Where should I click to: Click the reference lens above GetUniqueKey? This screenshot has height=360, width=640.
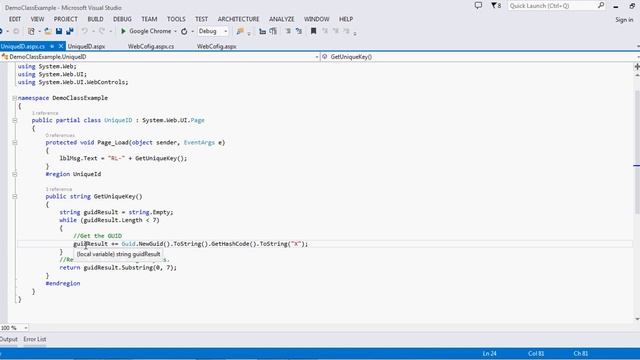pos(59,189)
